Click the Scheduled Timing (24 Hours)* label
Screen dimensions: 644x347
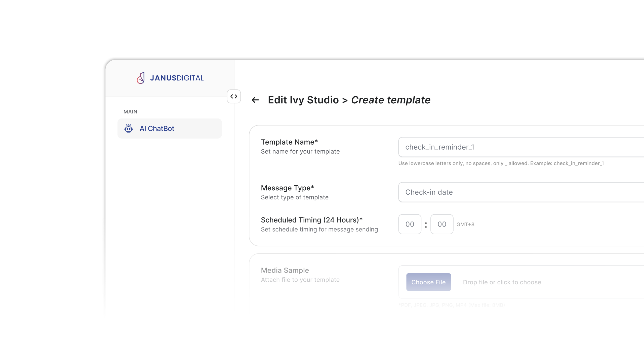311,220
